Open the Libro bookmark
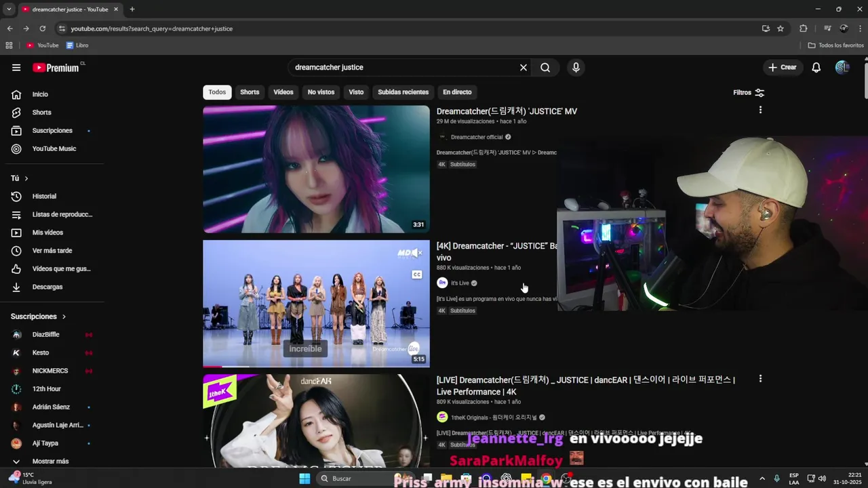Viewport: 868px width, 488px height. [77, 45]
